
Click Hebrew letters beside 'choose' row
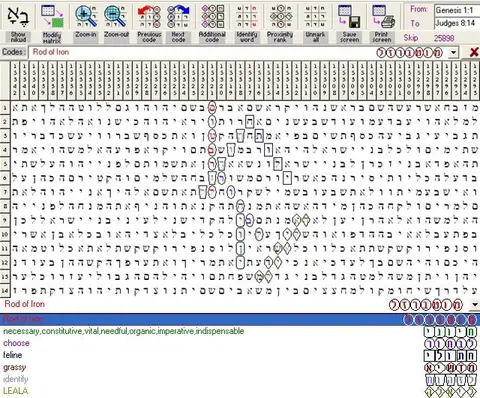pyautogui.click(x=451, y=343)
